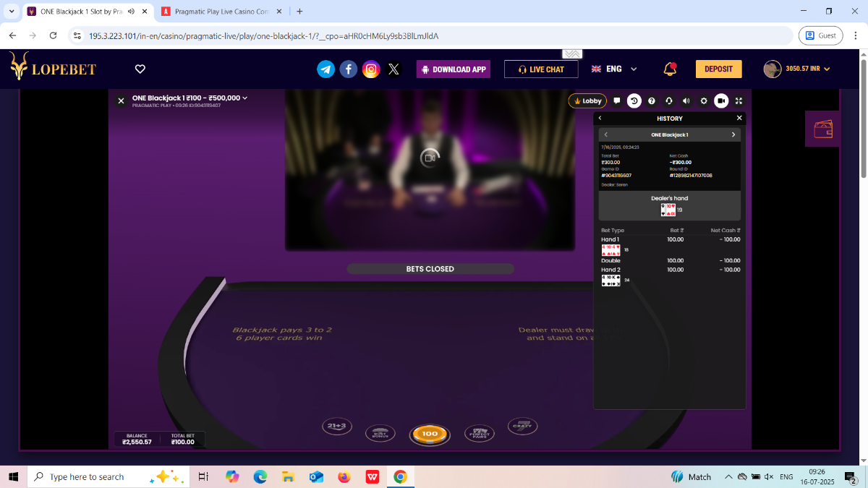
Task: Expand the account balance 3050.57 INR menu
Action: [x=797, y=69]
